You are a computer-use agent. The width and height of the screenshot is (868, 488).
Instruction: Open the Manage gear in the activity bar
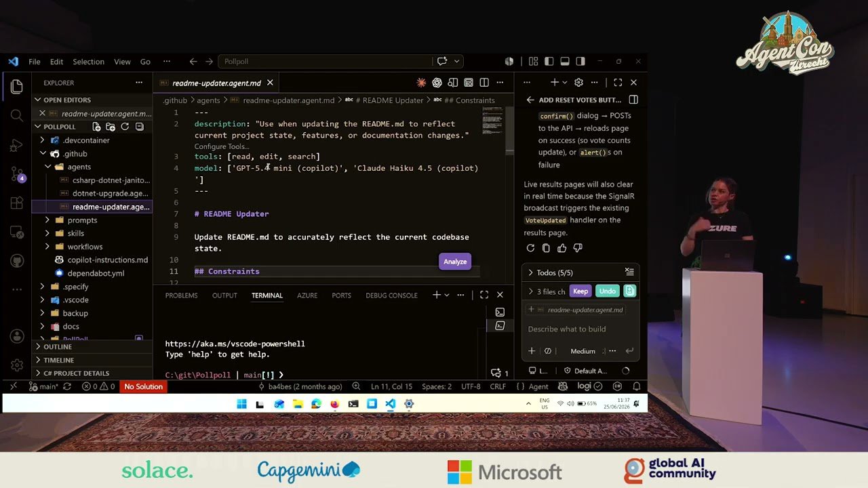[x=17, y=365]
